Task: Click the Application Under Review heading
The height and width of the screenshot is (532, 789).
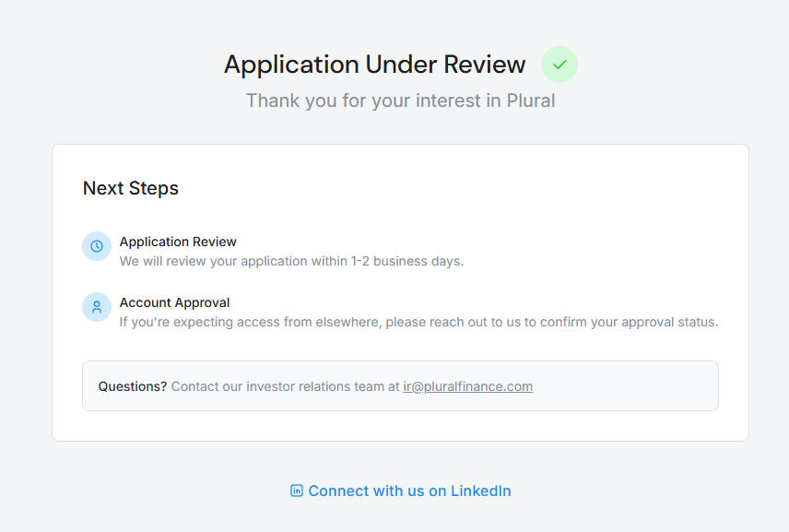Action: (374, 65)
